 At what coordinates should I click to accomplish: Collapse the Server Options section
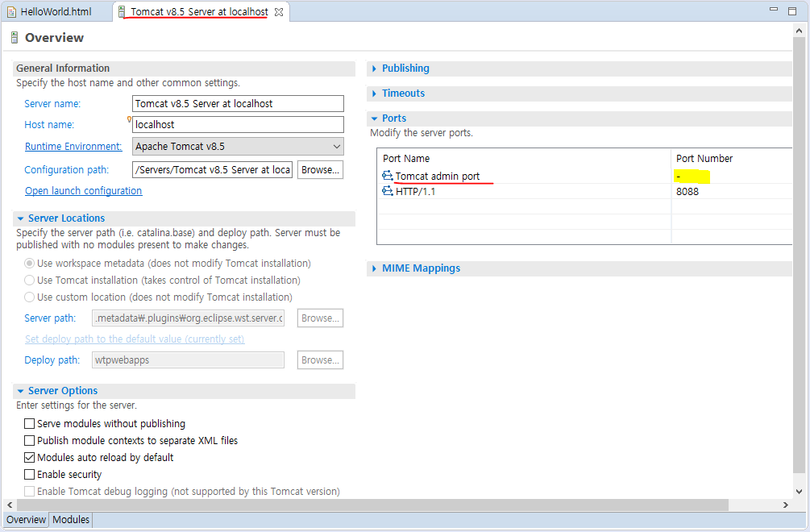click(20, 391)
